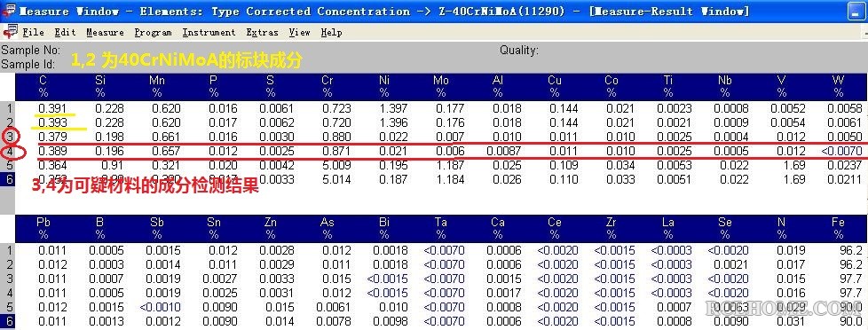Select the Cu % column header
The width and height of the screenshot is (868, 330).
pyautogui.click(x=555, y=86)
